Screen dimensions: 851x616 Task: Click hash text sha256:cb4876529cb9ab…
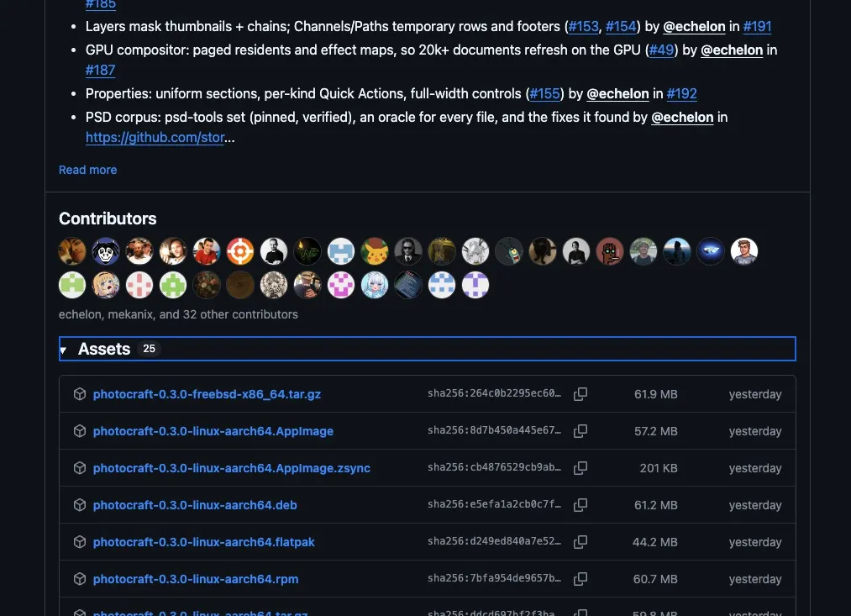click(495, 466)
